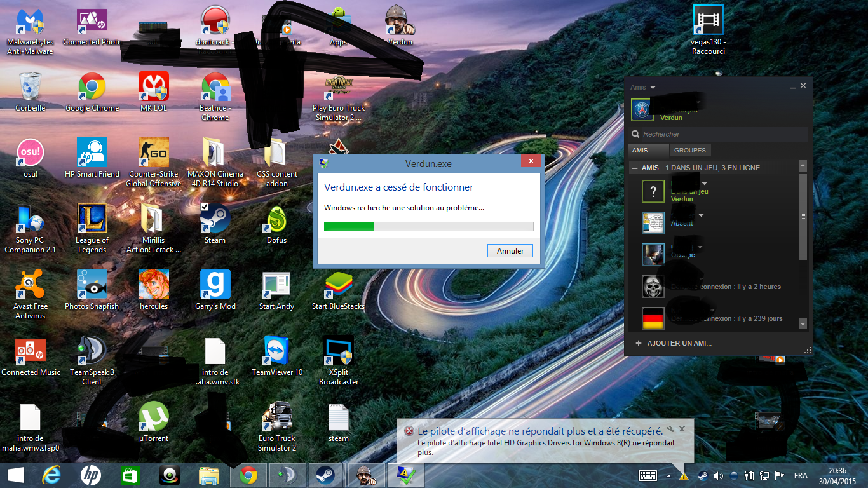Open Internet Explorer from taskbar

(51, 475)
